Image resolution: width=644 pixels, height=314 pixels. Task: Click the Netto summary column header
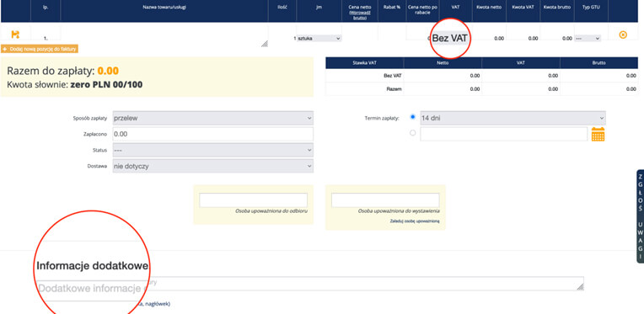coord(443,63)
